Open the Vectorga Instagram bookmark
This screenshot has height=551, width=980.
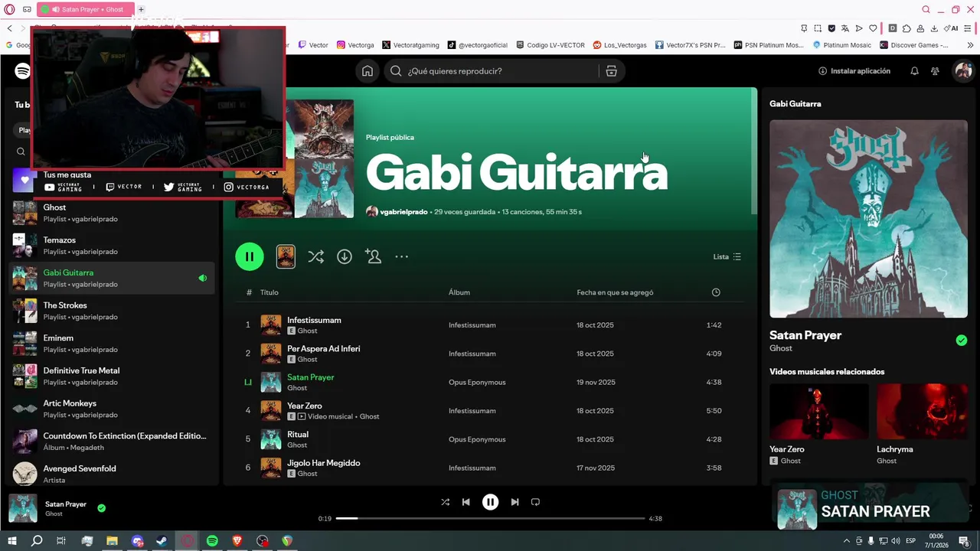click(355, 45)
